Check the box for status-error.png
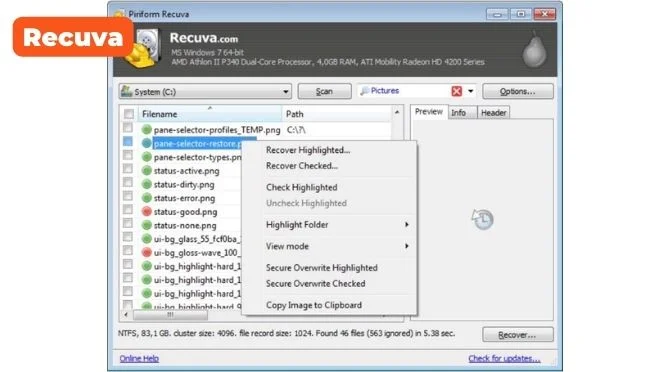670x372 pixels. (x=128, y=196)
